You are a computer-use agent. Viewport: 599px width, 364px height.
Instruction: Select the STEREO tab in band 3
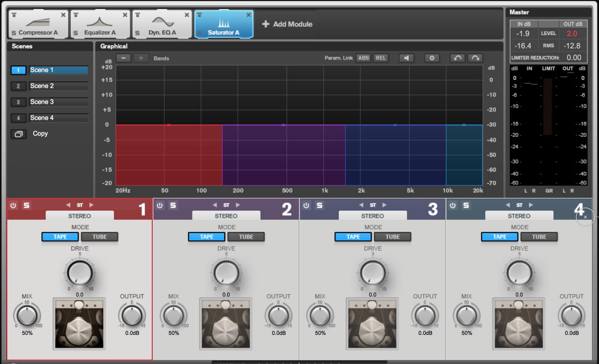(373, 216)
